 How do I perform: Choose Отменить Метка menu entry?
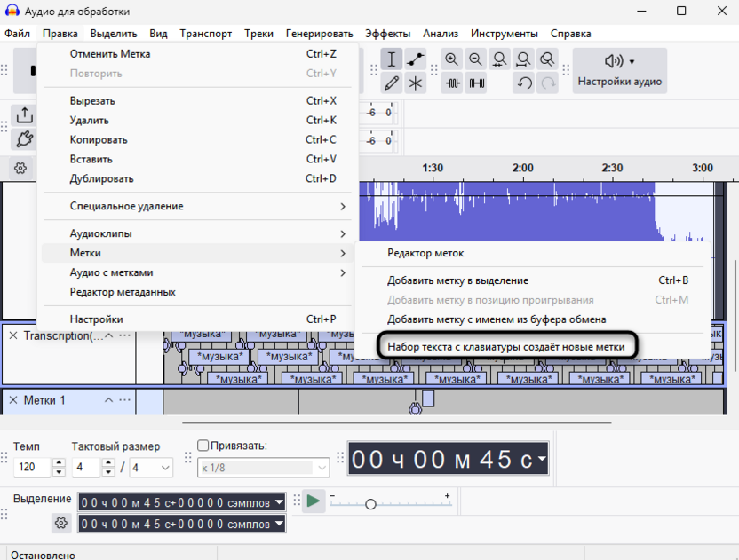coord(197,54)
